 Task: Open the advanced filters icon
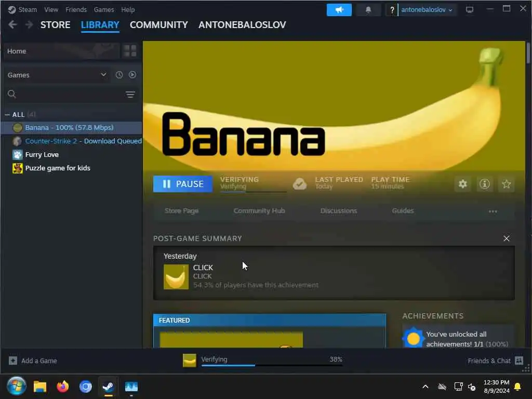130,95
